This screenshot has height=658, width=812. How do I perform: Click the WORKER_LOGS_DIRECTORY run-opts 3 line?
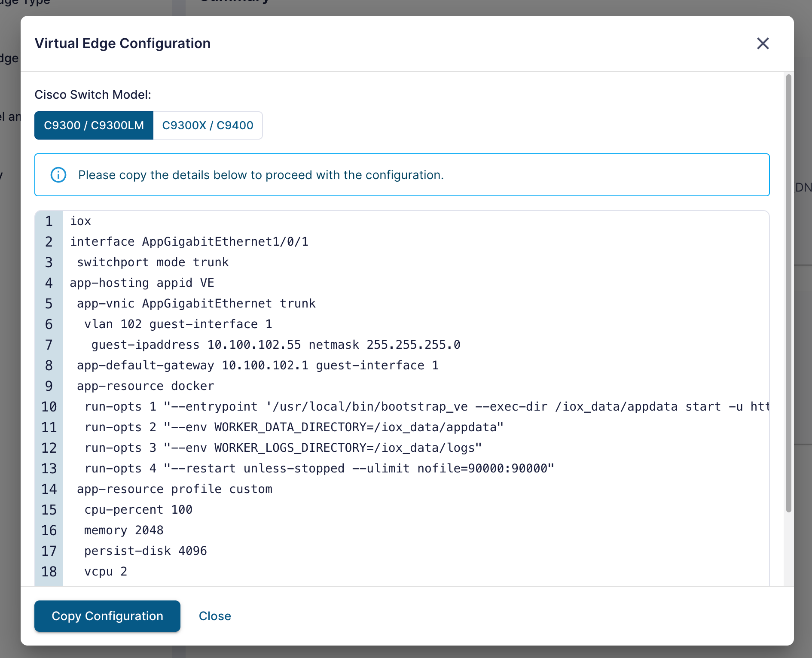pyautogui.click(x=283, y=448)
